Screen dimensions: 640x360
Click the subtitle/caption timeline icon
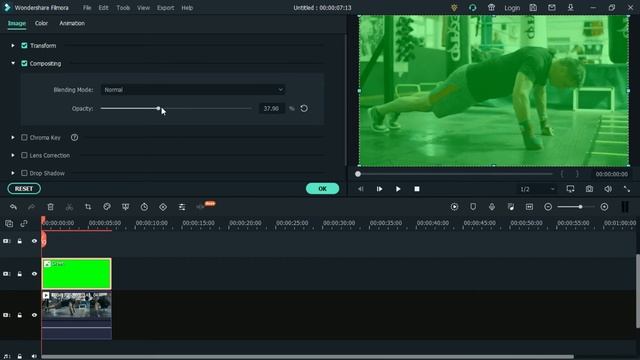coord(529,207)
